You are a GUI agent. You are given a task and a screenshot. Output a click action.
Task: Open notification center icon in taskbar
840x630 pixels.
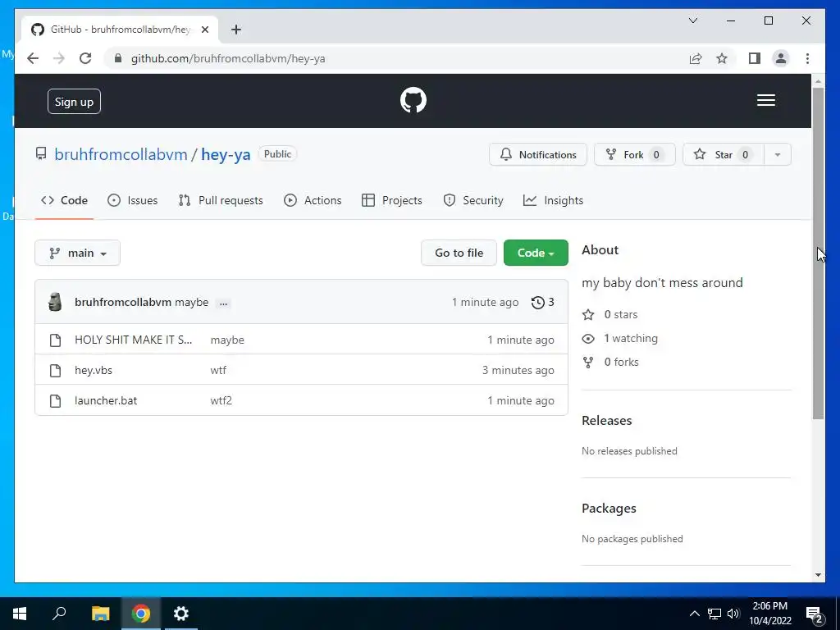815,614
